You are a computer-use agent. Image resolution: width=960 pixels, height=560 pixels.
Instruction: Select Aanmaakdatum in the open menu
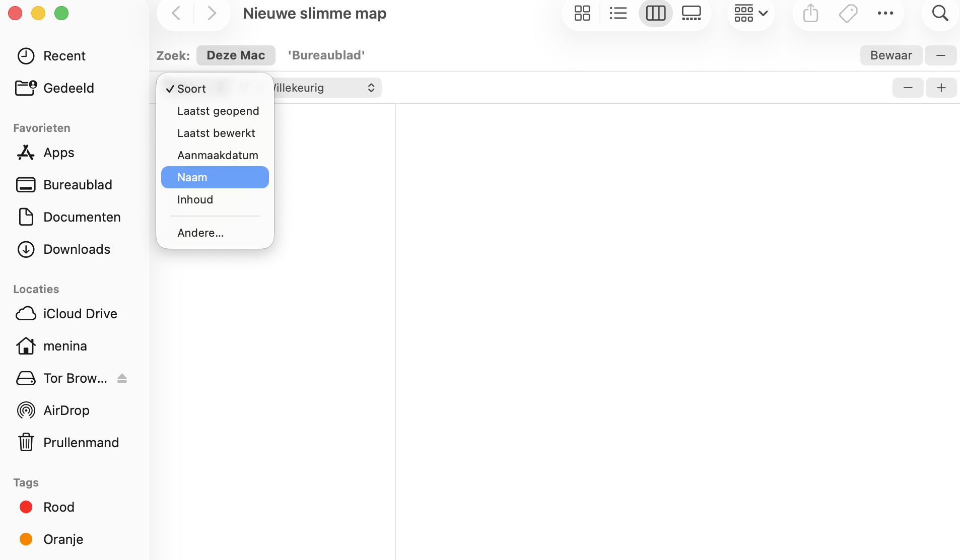tap(217, 155)
